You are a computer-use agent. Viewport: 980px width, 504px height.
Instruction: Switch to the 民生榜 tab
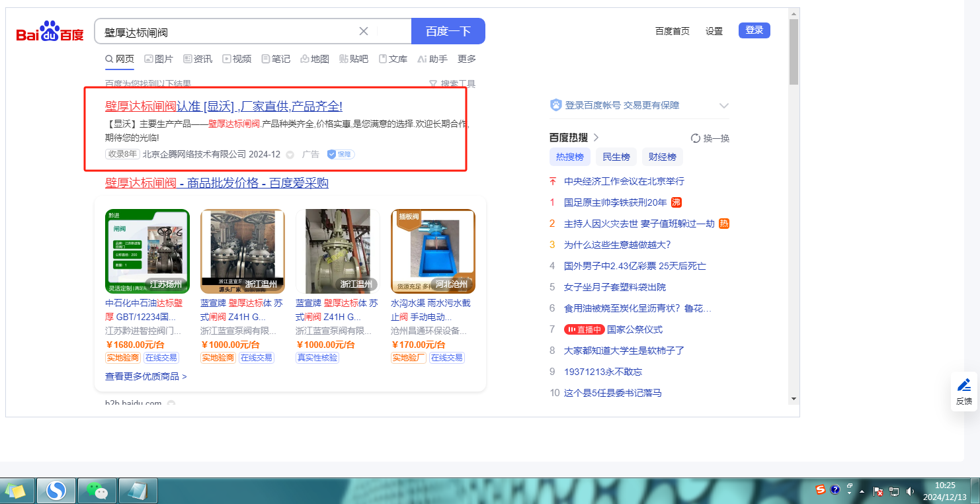tap(616, 157)
